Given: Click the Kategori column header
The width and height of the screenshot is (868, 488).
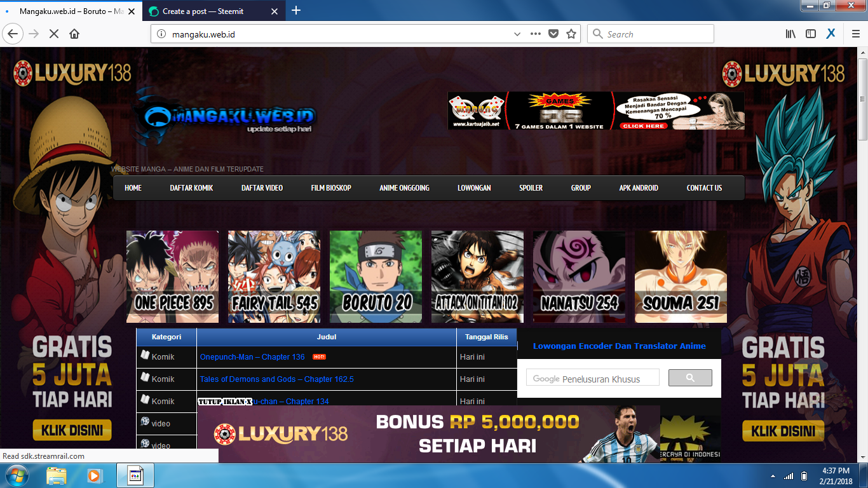Looking at the screenshot, I should 166,337.
